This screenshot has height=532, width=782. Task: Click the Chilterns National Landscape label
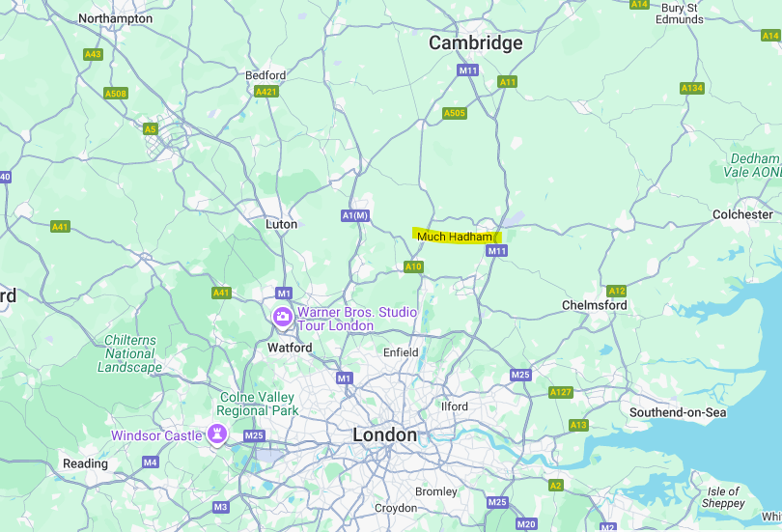pyautogui.click(x=129, y=353)
